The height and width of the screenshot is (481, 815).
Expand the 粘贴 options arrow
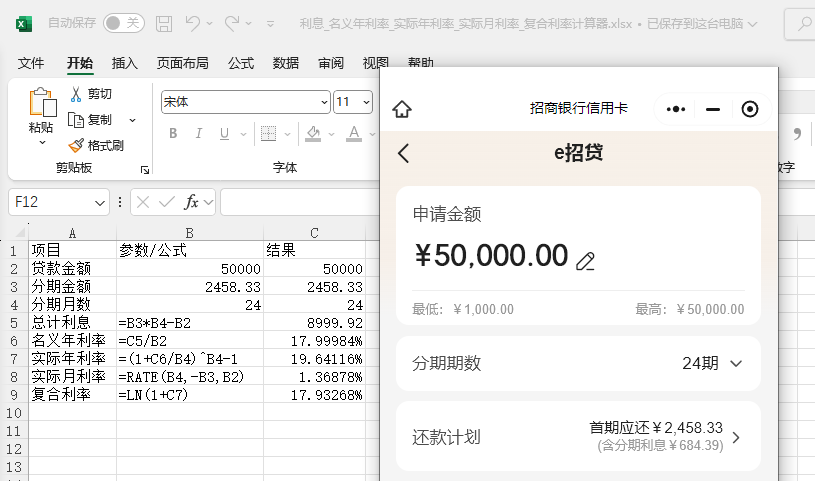[42, 142]
